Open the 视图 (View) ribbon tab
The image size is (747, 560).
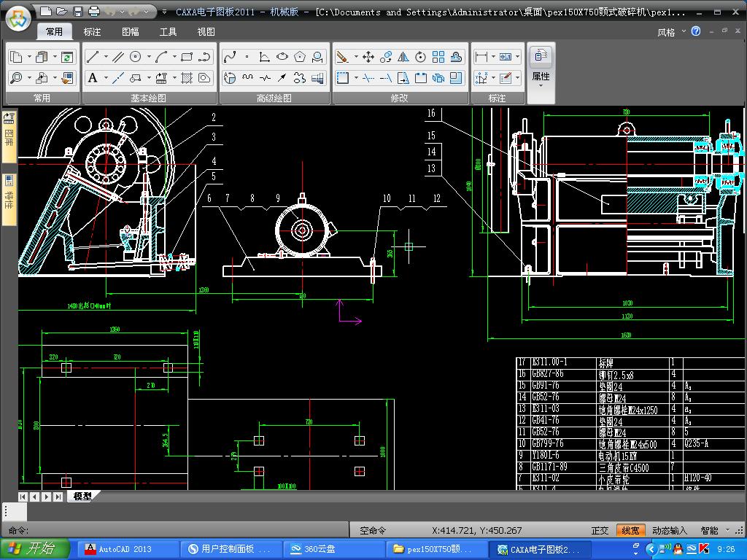pos(206,32)
